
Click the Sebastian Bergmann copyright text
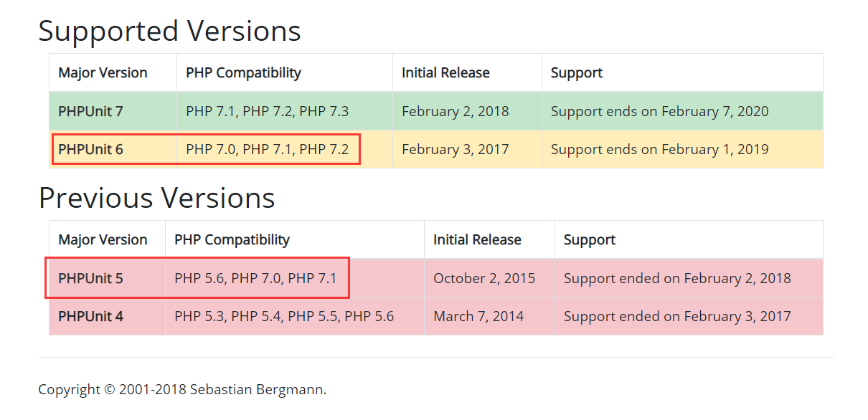[182, 390]
